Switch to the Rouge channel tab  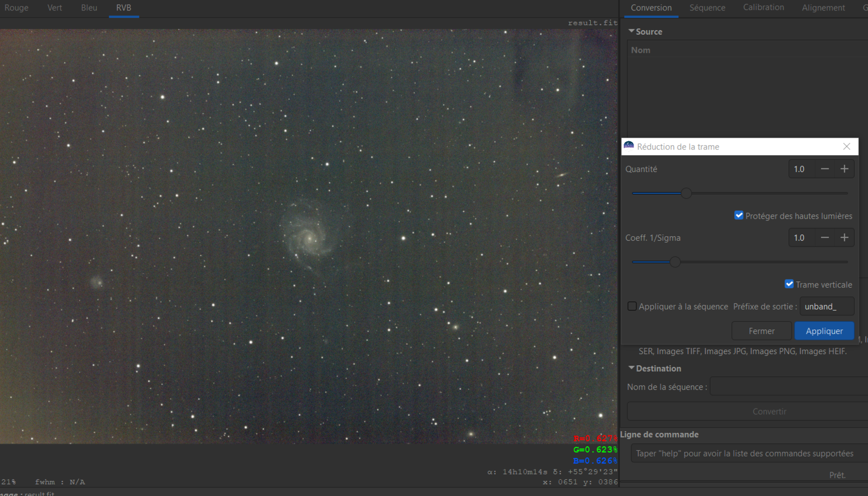click(x=16, y=8)
